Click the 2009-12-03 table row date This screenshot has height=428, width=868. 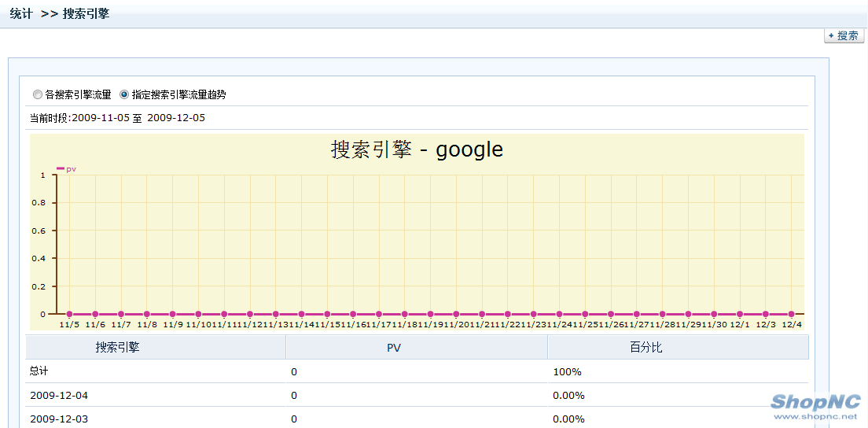[59, 419]
